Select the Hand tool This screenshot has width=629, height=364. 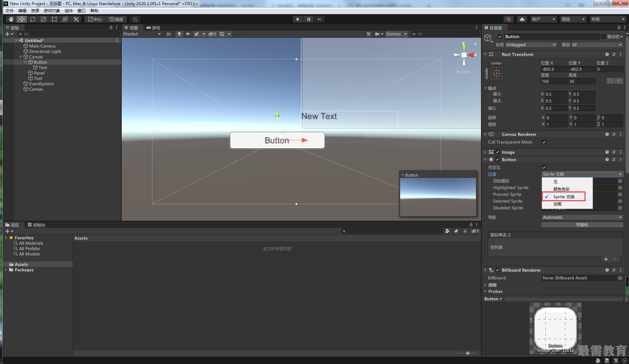click(11, 19)
